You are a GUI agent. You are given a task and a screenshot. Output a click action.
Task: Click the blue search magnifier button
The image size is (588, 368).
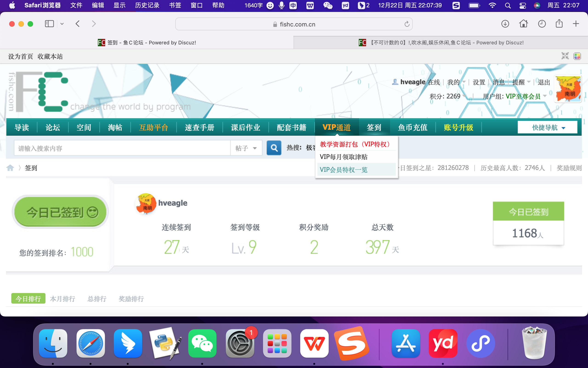tap(274, 148)
